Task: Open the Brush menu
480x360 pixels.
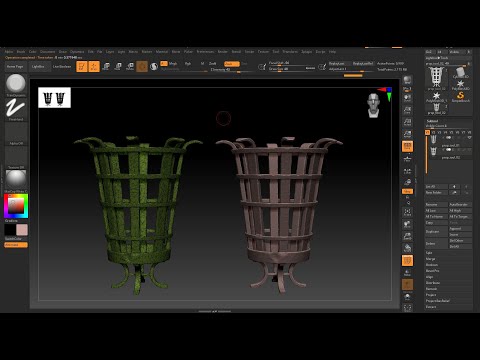Action: (21, 52)
